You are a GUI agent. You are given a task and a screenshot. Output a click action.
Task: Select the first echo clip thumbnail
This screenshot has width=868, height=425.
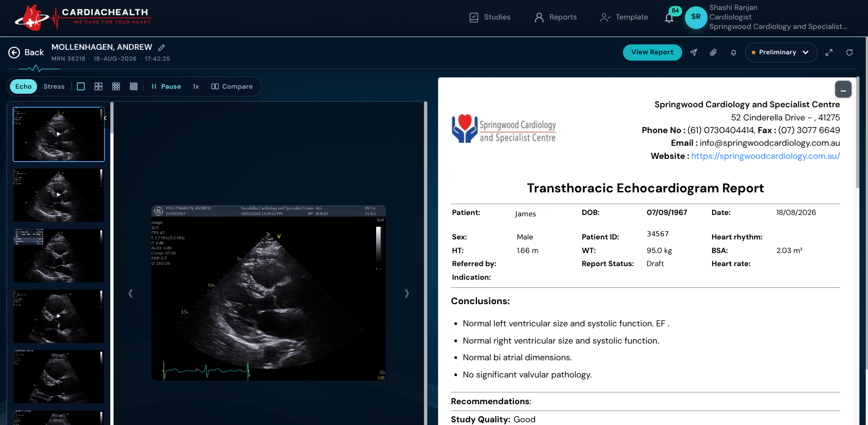(59, 134)
